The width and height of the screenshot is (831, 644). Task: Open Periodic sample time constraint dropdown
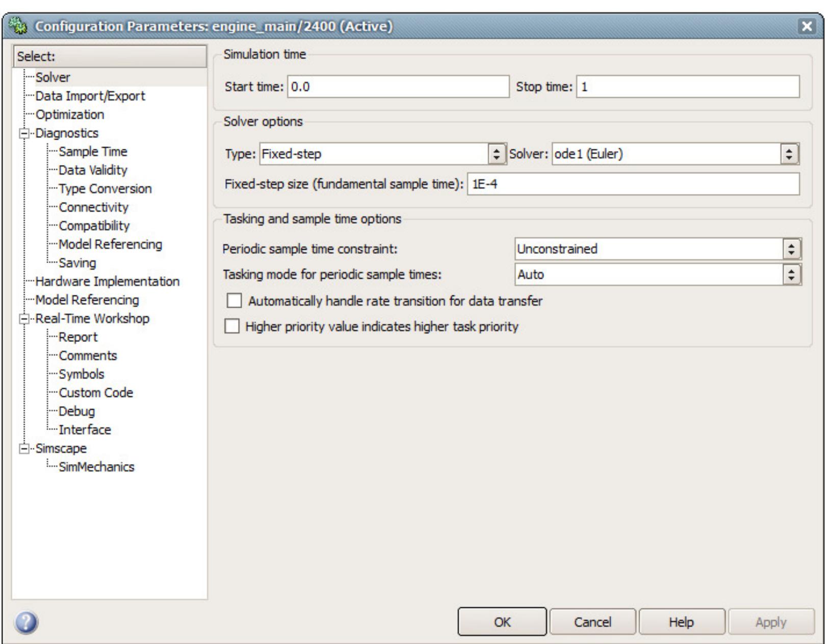tap(658, 249)
